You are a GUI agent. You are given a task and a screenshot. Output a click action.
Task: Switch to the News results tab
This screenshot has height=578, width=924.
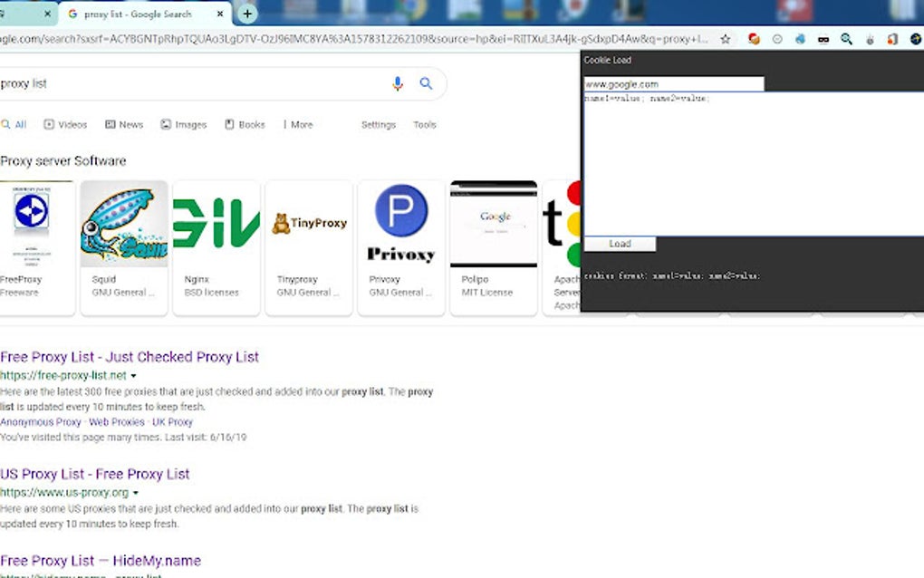pos(124,125)
